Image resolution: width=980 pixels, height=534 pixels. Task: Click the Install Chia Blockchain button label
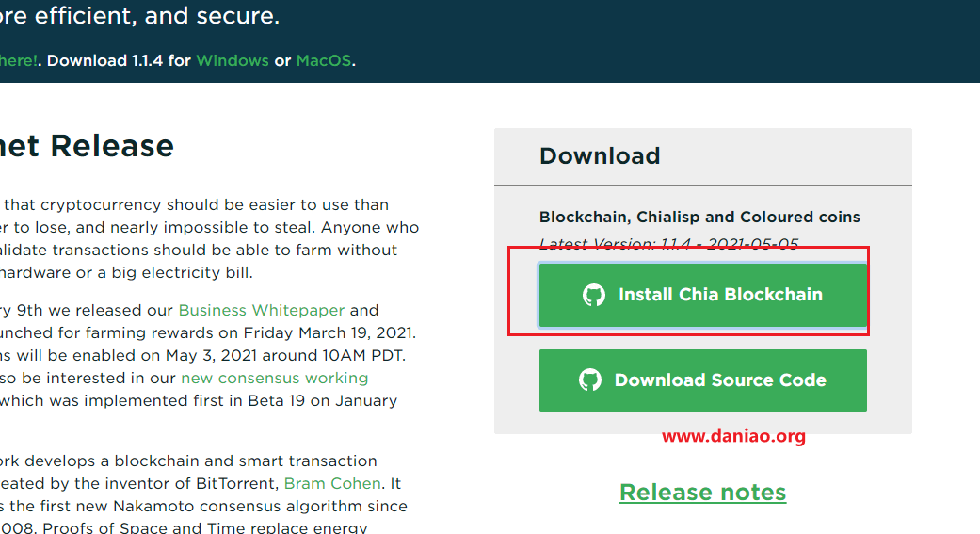pyautogui.click(x=720, y=295)
